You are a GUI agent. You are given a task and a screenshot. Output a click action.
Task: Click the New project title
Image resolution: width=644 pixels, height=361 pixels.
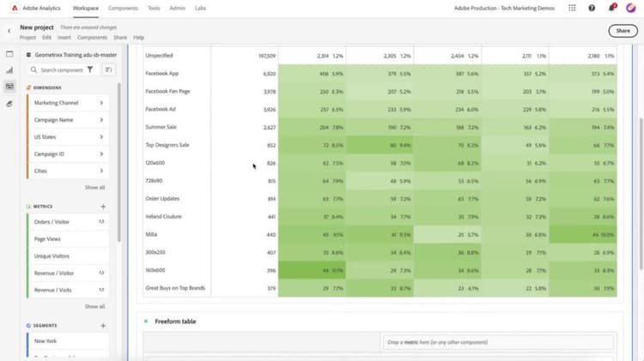37,27
